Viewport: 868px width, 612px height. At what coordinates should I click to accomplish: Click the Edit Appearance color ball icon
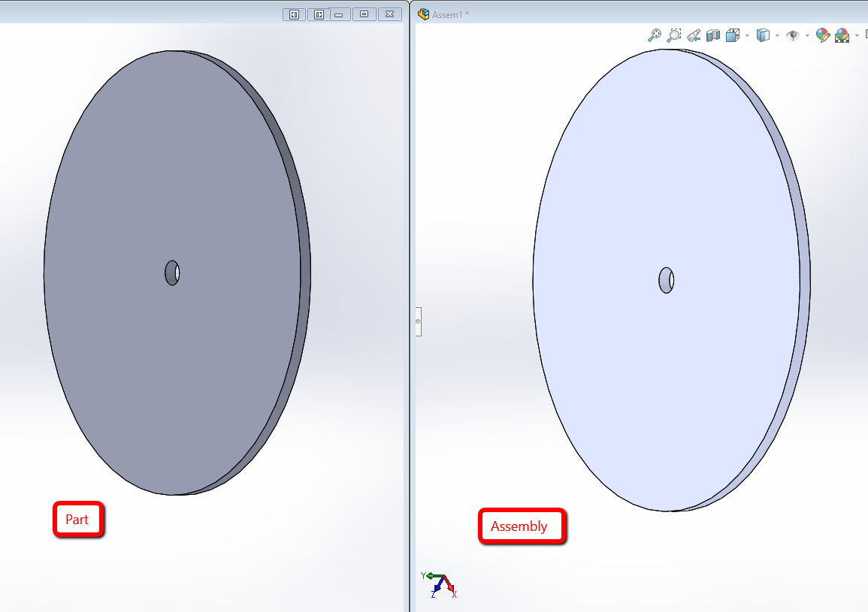tap(823, 35)
